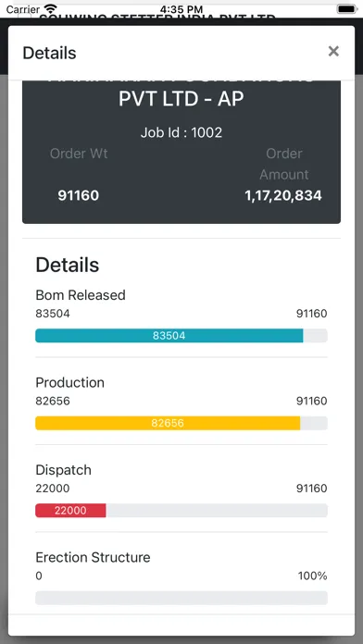Tap the Details section heading

pyautogui.click(x=68, y=265)
